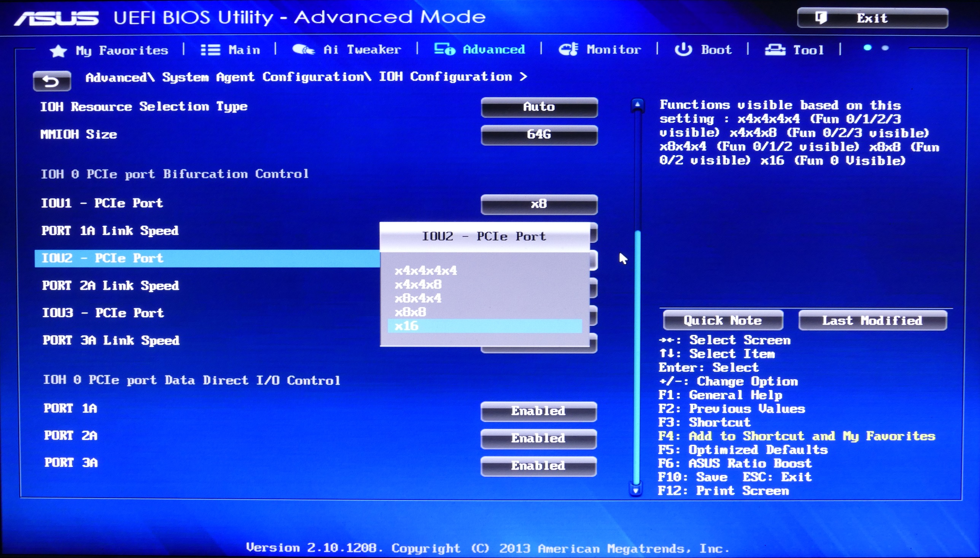Screen dimensions: 980x558
Task: Click System Agent Configuration in breadcrumb
Action: 263,77
